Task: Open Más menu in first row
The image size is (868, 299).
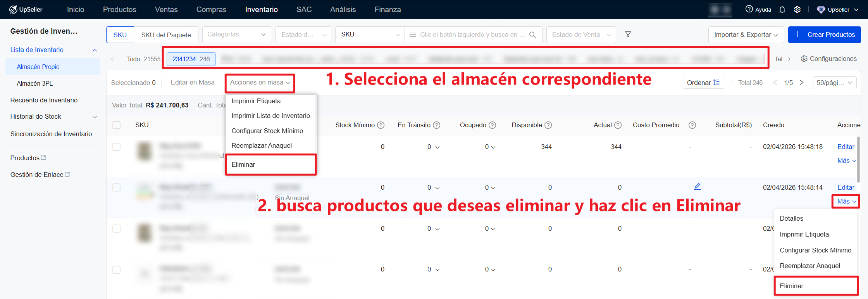Action: coord(846,161)
